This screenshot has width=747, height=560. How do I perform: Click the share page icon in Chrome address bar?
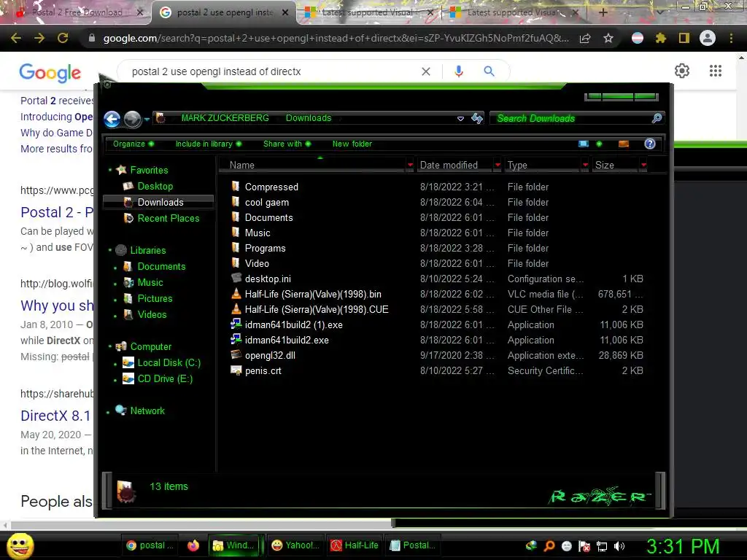point(585,38)
